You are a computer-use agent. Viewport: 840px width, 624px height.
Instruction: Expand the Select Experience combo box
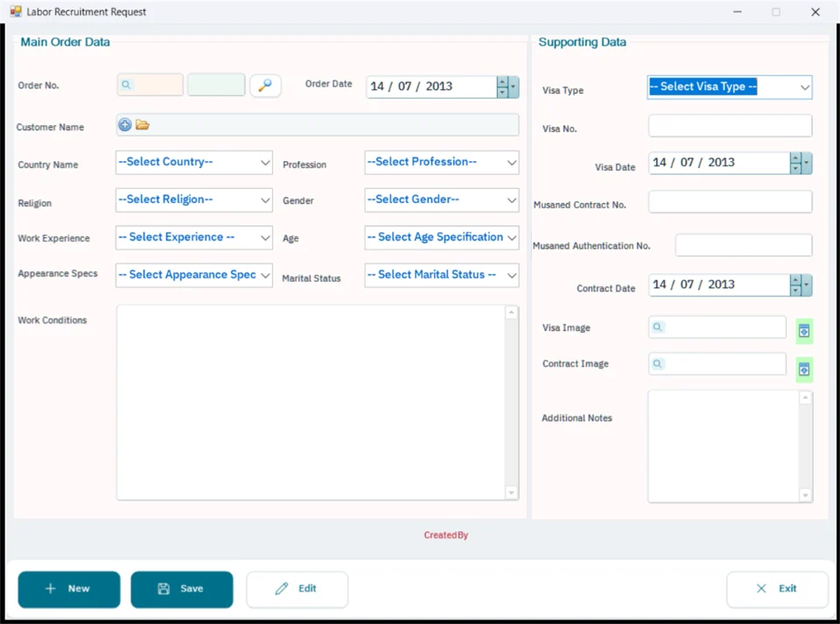click(194, 237)
